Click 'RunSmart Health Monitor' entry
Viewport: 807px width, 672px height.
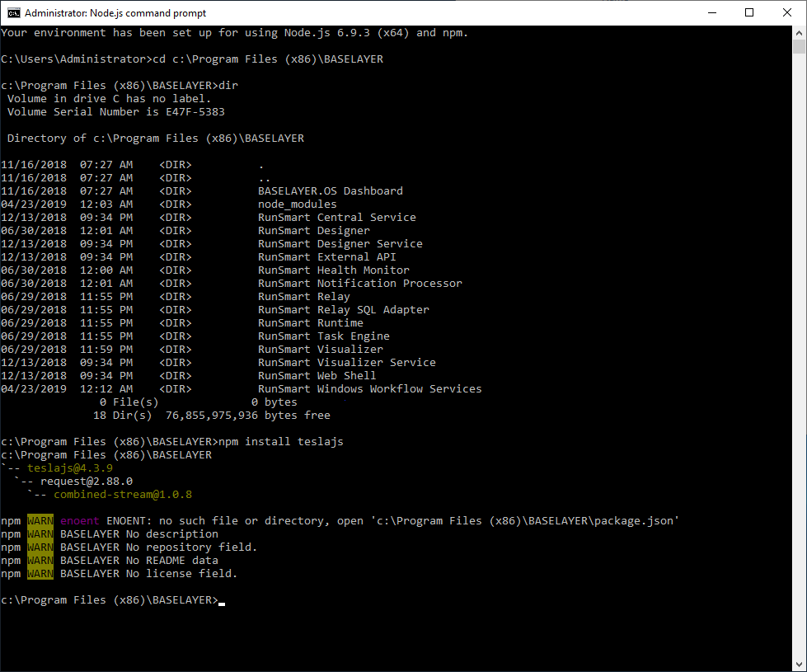point(334,270)
